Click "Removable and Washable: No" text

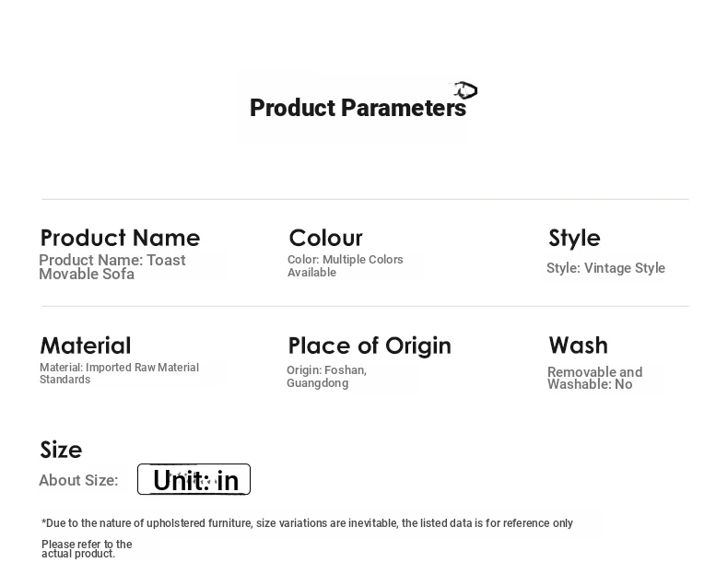pos(594,378)
